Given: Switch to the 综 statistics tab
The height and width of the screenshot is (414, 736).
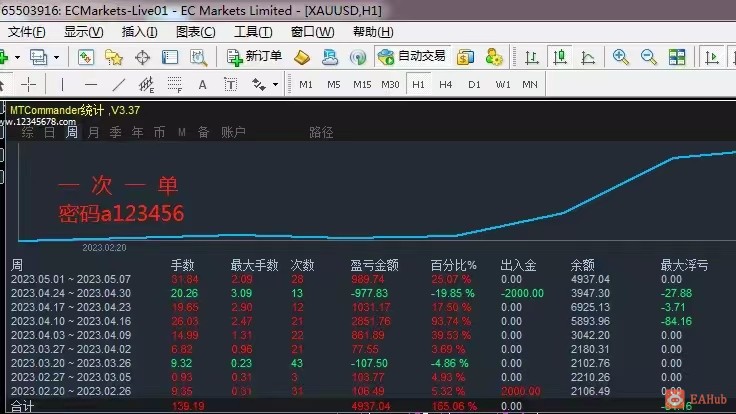Looking at the screenshot, I should tap(27, 132).
